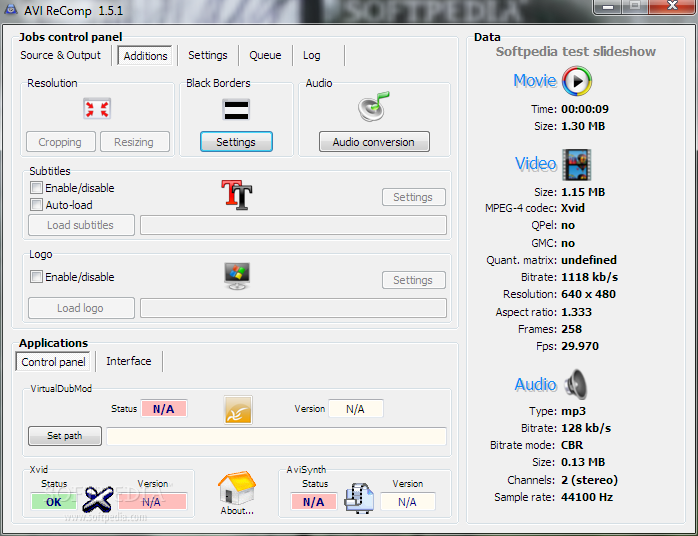Click the frames 258 value
Viewport: 698px width, 536px height.
point(571,329)
